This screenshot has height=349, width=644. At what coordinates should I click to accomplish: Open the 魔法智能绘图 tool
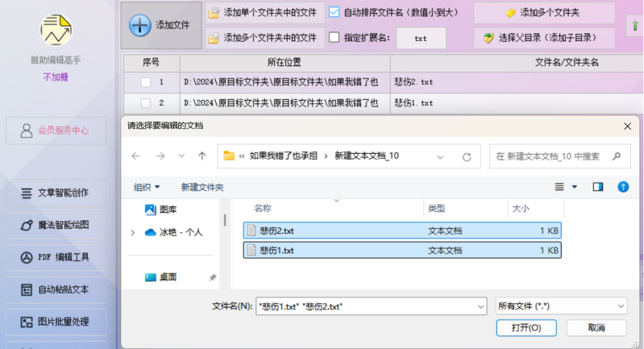click(56, 225)
